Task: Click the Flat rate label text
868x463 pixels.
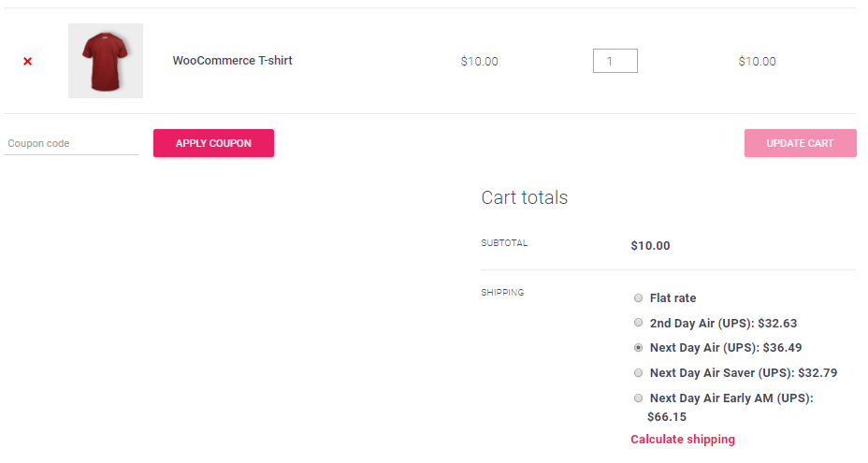Action: (x=673, y=298)
